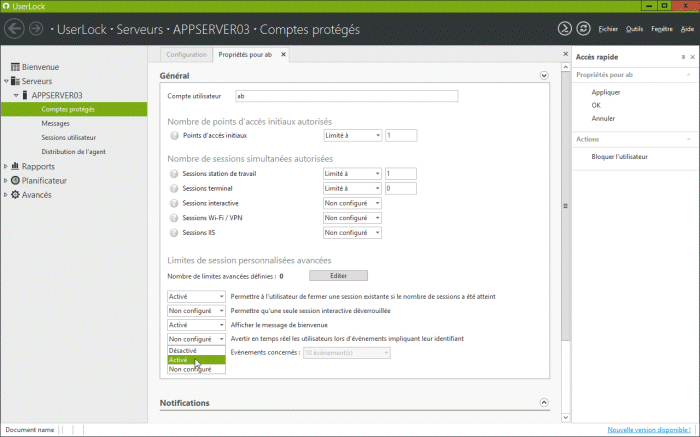
Task: Open the Fichier menu
Action: click(608, 29)
